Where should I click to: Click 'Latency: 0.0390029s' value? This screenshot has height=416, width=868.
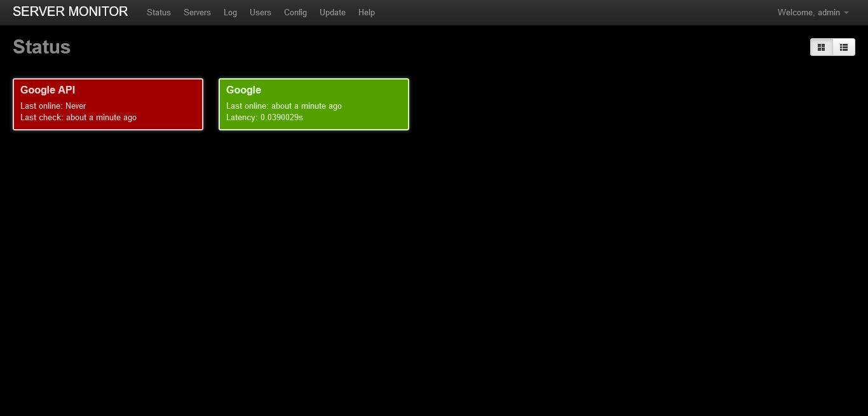tap(264, 118)
